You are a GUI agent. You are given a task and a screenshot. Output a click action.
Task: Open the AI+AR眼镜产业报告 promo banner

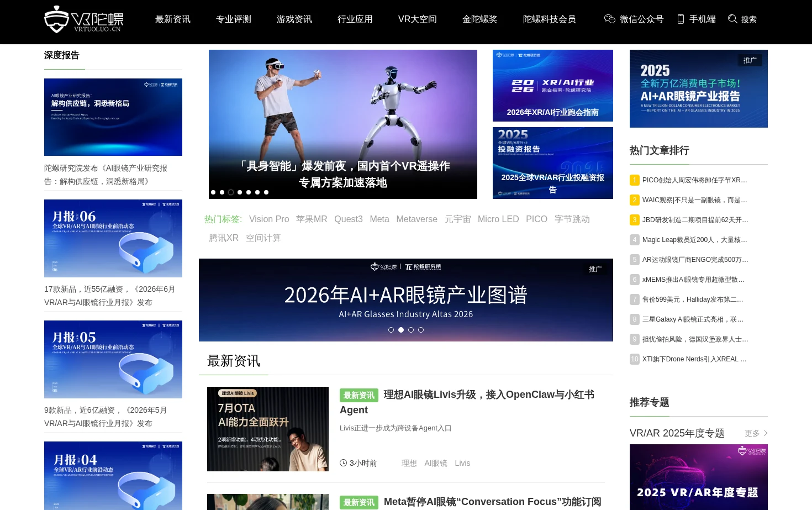pyautogui.click(x=699, y=88)
